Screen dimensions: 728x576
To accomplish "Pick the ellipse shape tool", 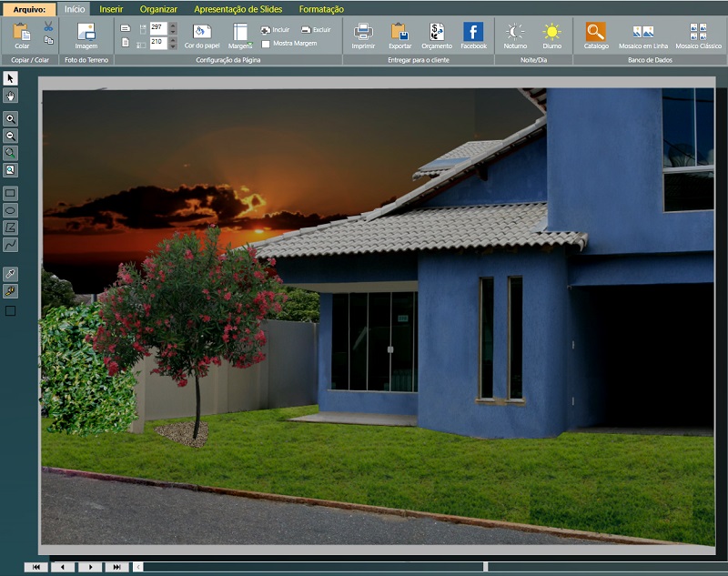I will pos(11,210).
